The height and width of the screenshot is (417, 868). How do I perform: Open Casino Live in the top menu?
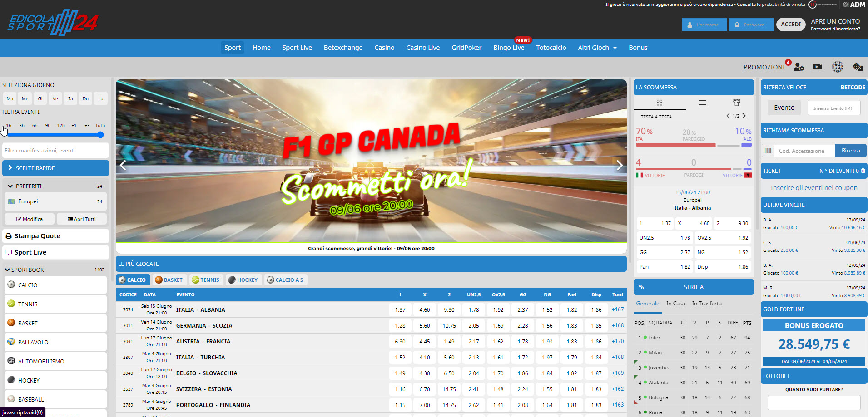[423, 48]
